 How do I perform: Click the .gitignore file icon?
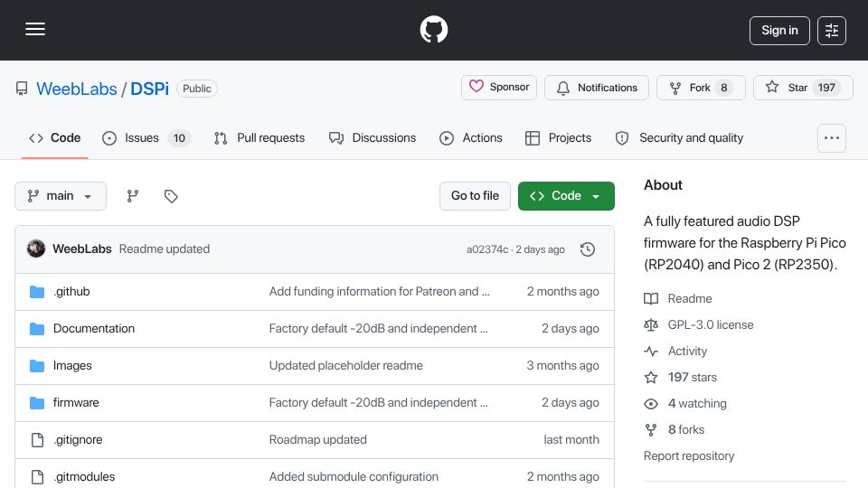[x=37, y=440]
